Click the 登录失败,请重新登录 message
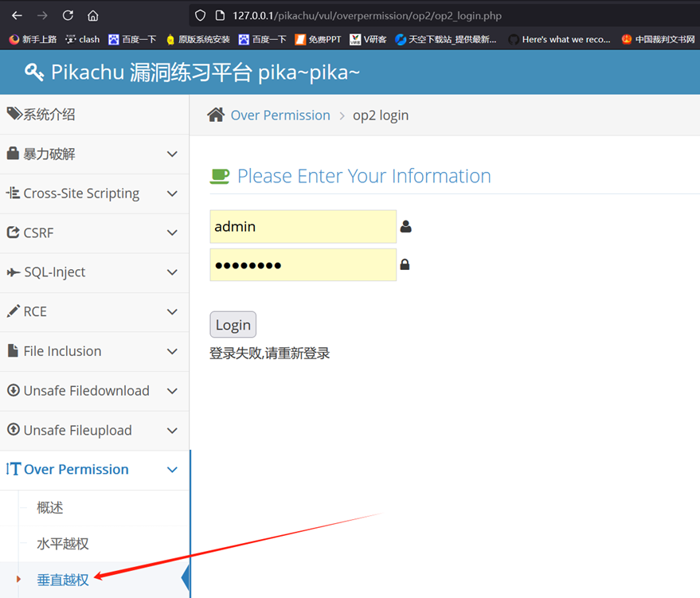 [x=270, y=353]
